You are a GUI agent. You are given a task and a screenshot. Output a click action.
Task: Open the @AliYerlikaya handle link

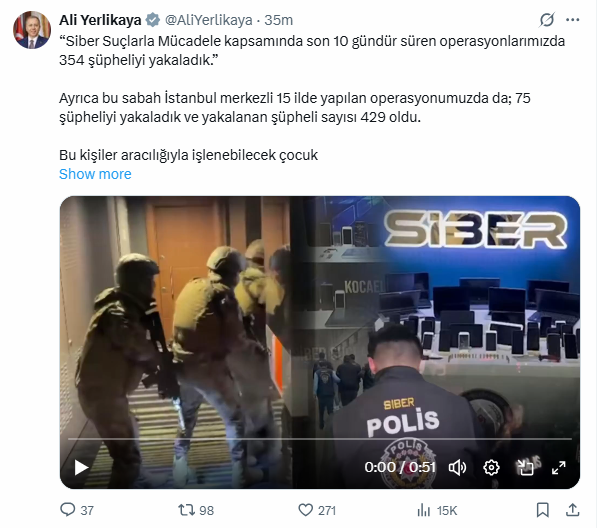coord(209,20)
